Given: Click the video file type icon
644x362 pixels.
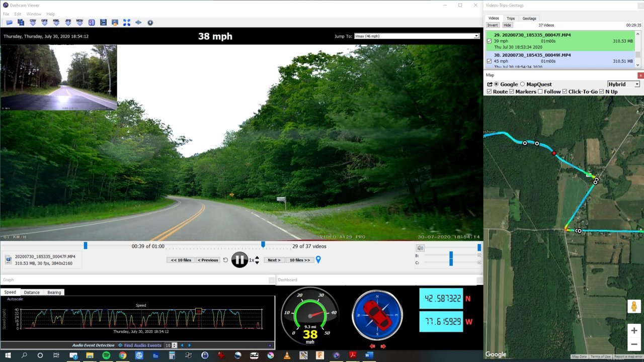Looking at the screenshot, I should (x=9, y=259).
